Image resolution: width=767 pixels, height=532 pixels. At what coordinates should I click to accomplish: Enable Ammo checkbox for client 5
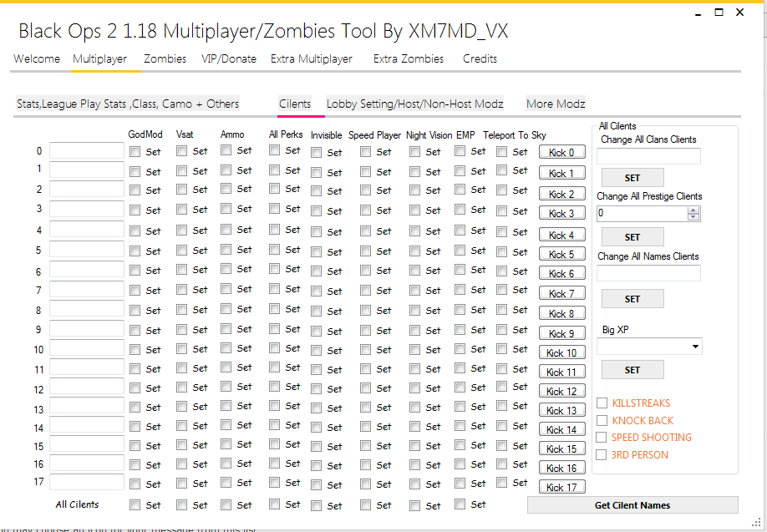[226, 250]
